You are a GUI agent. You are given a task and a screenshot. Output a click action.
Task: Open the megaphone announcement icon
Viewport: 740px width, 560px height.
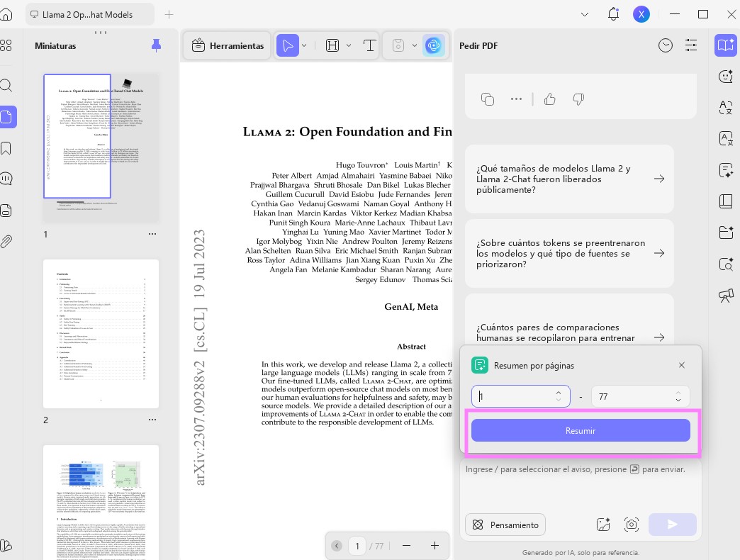(726, 296)
